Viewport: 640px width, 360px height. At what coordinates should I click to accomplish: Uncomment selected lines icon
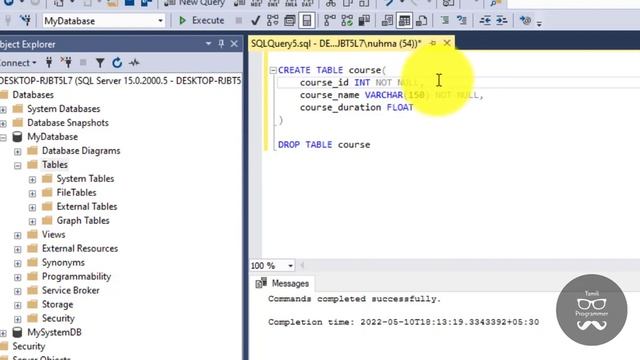[462, 20]
